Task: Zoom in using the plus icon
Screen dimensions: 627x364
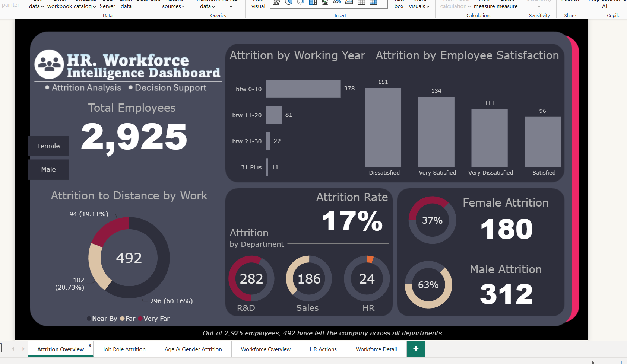Action: [x=621, y=362]
